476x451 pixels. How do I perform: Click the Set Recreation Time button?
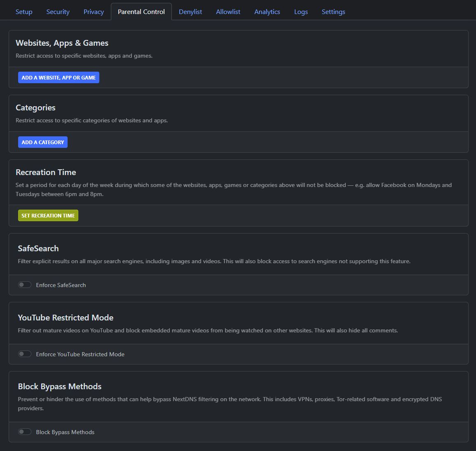[x=48, y=215]
